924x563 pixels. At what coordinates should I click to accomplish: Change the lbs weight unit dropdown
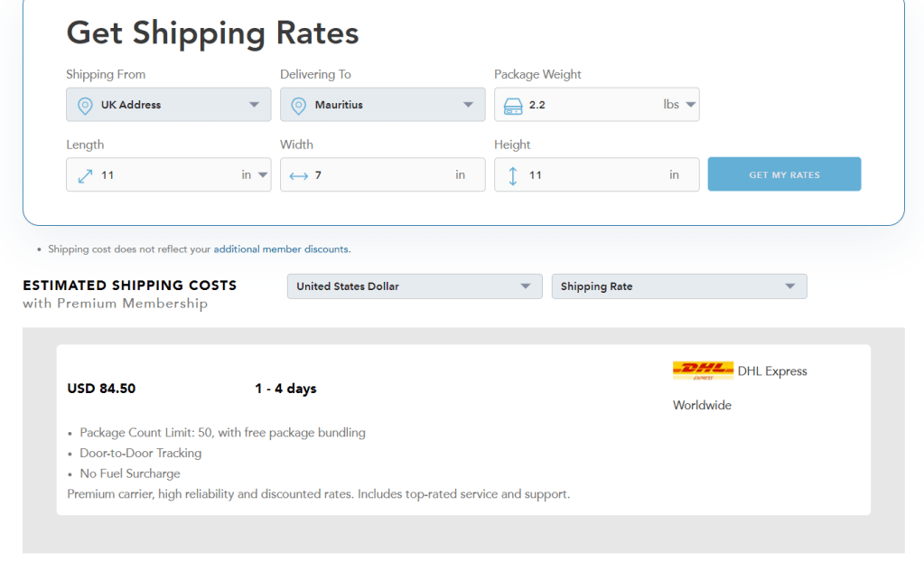679,105
